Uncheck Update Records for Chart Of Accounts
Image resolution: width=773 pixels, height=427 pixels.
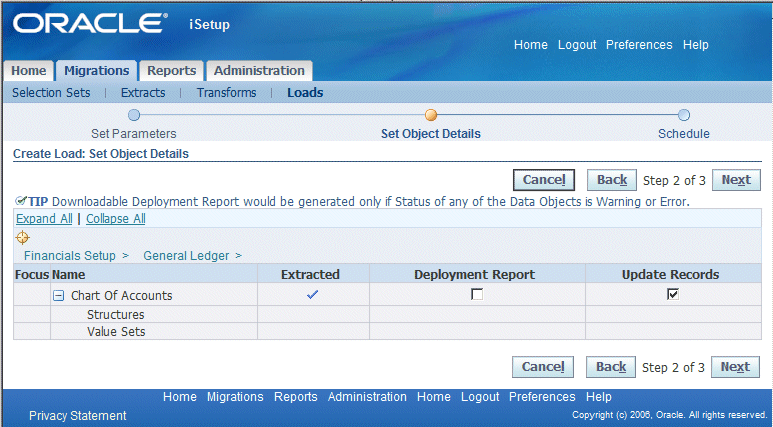point(673,294)
